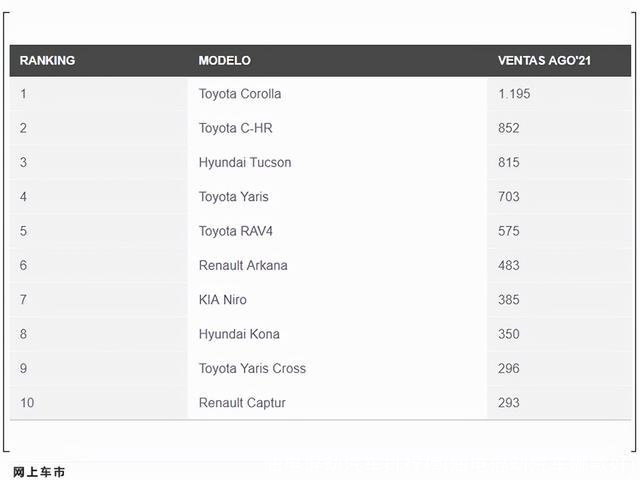Click the 1.195 sales figure
The width and height of the screenshot is (640, 480).
pyautogui.click(x=515, y=94)
